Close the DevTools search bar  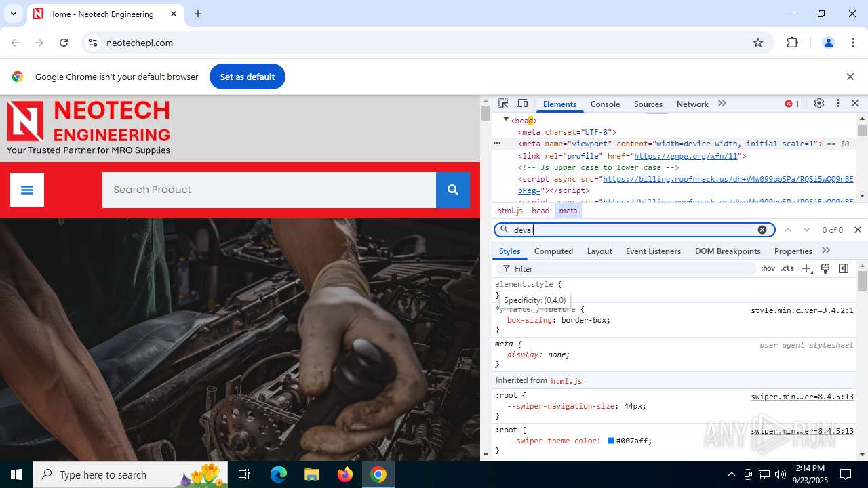coord(858,230)
